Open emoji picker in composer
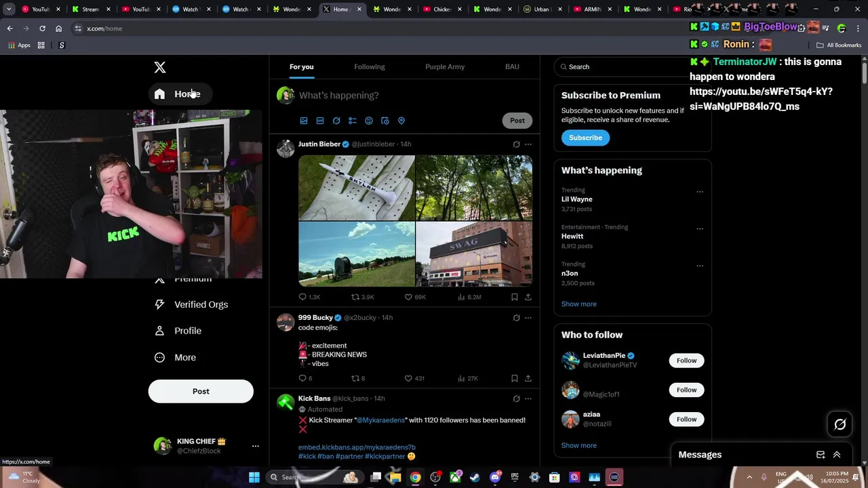 369,121
